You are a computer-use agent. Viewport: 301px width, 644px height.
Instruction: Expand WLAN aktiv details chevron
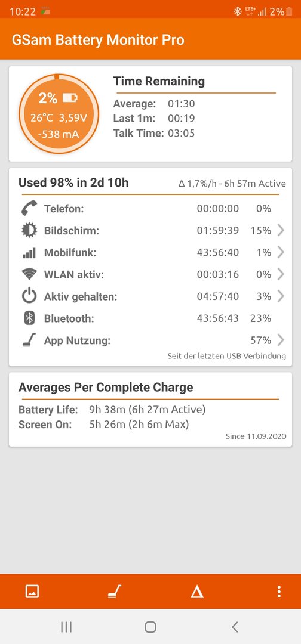pos(281,274)
